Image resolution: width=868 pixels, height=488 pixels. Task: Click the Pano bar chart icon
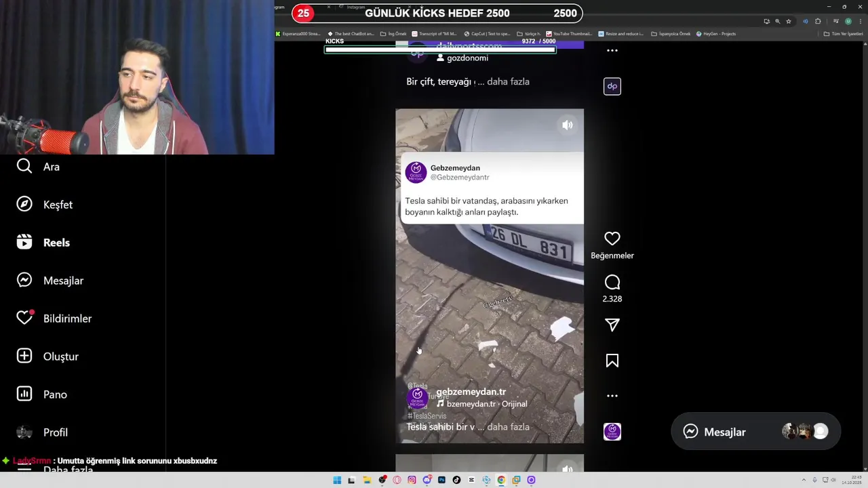[x=24, y=394]
